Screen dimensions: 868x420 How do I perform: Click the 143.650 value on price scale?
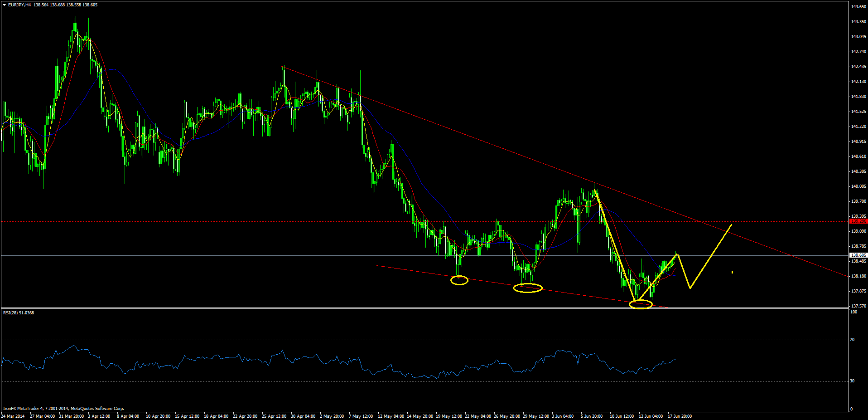858,7
